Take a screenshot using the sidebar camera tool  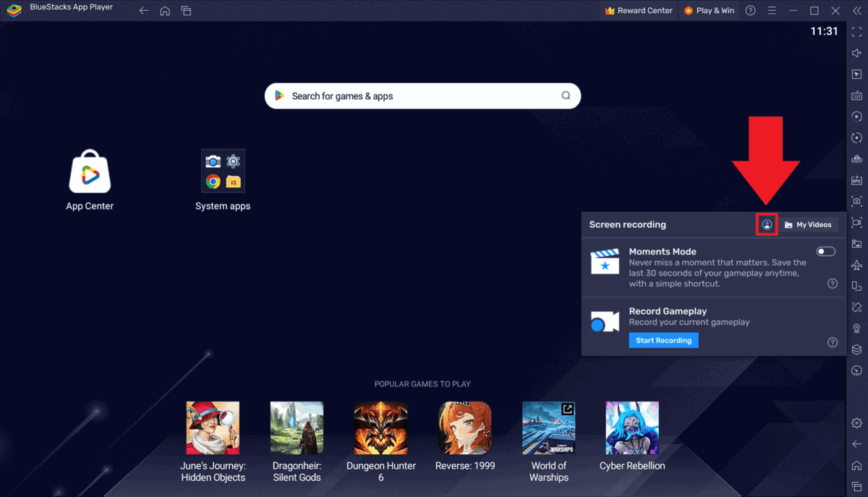coord(856,202)
